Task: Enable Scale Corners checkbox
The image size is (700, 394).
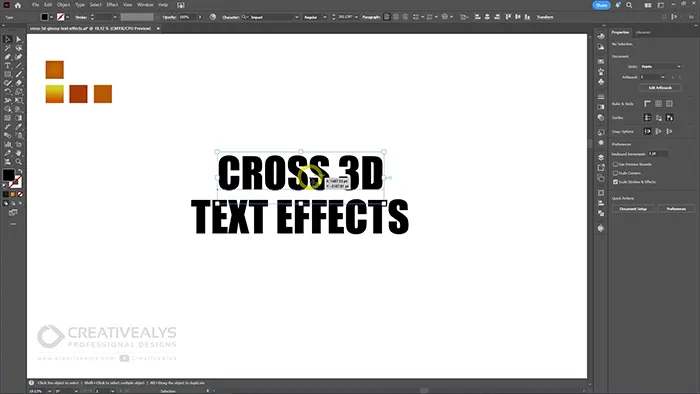Action: [x=615, y=173]
